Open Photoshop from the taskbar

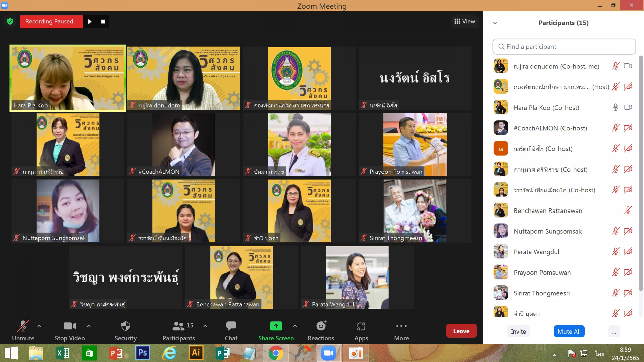coord(142,353)
